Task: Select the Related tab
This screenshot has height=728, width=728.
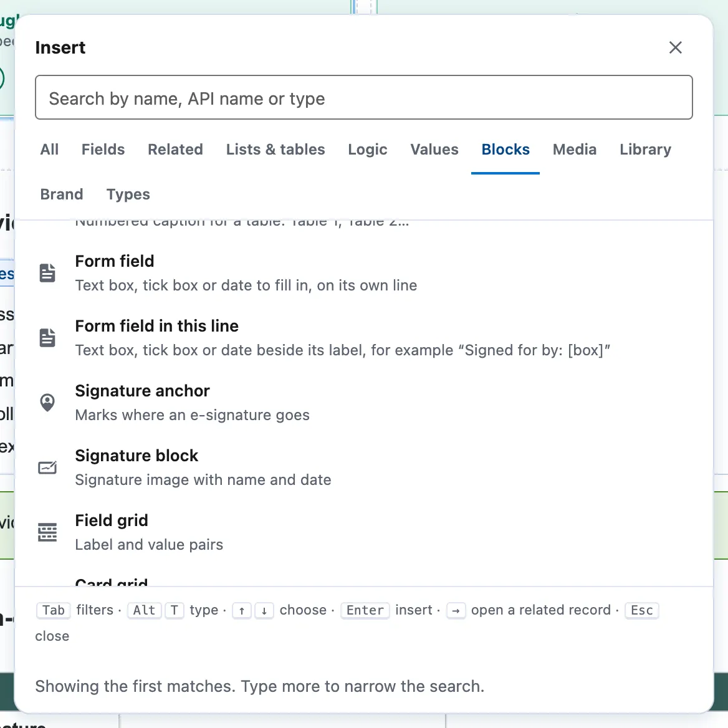Action: [x=175, y=150]
